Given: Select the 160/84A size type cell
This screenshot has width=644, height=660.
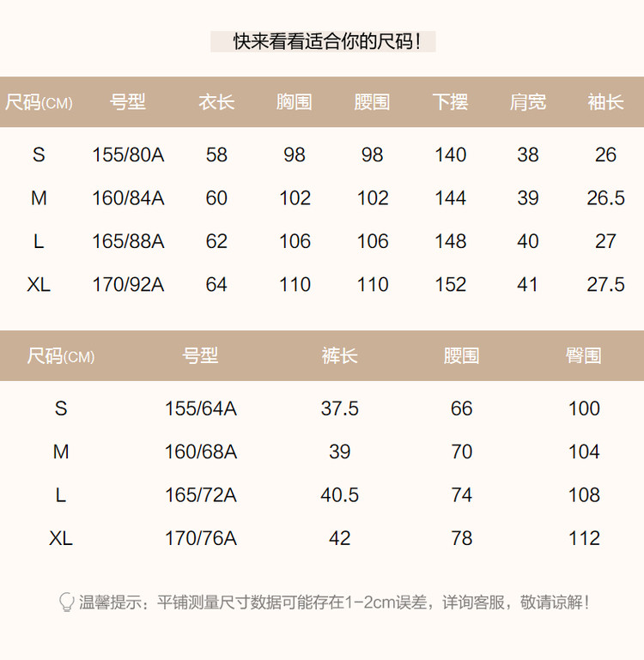Looking at the screenshot, I should pyautogui.click(x=128, y=198).
